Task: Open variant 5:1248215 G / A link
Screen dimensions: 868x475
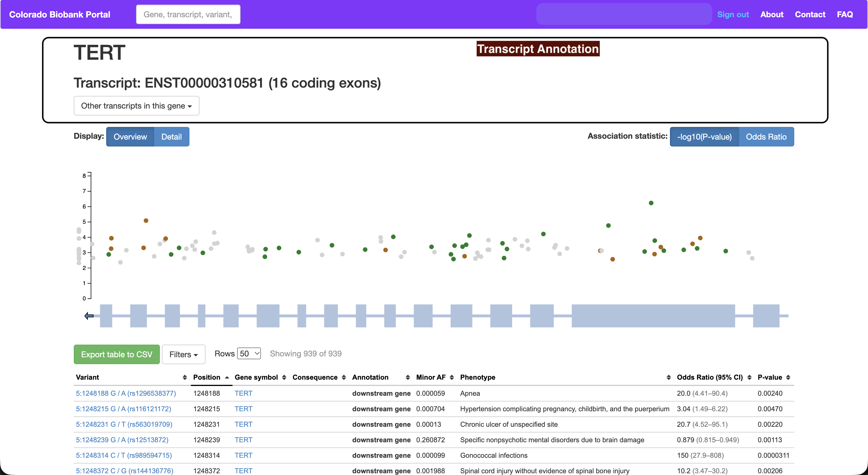Action: pos(123,409)
